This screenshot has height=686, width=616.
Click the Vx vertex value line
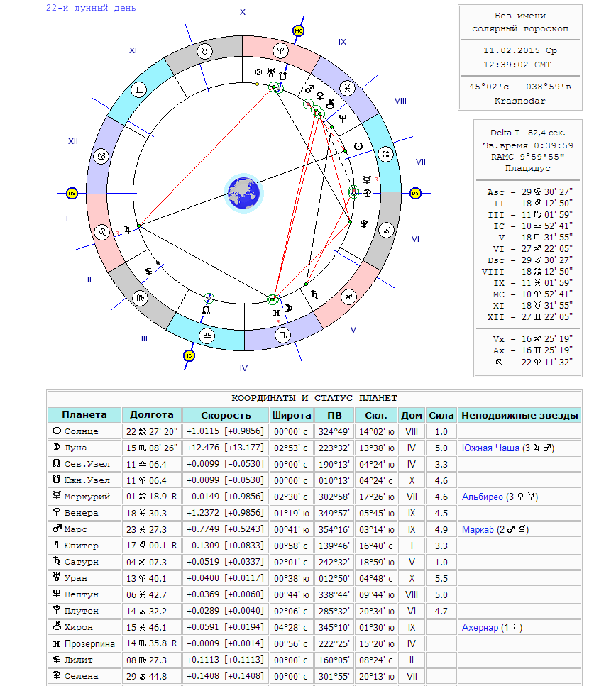[532, 339]
